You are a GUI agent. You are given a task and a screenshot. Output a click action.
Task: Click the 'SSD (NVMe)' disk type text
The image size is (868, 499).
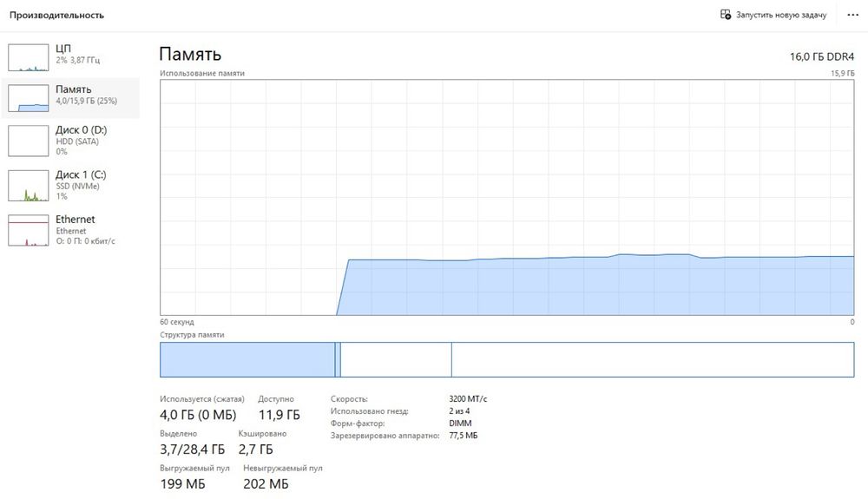[77, 187]
